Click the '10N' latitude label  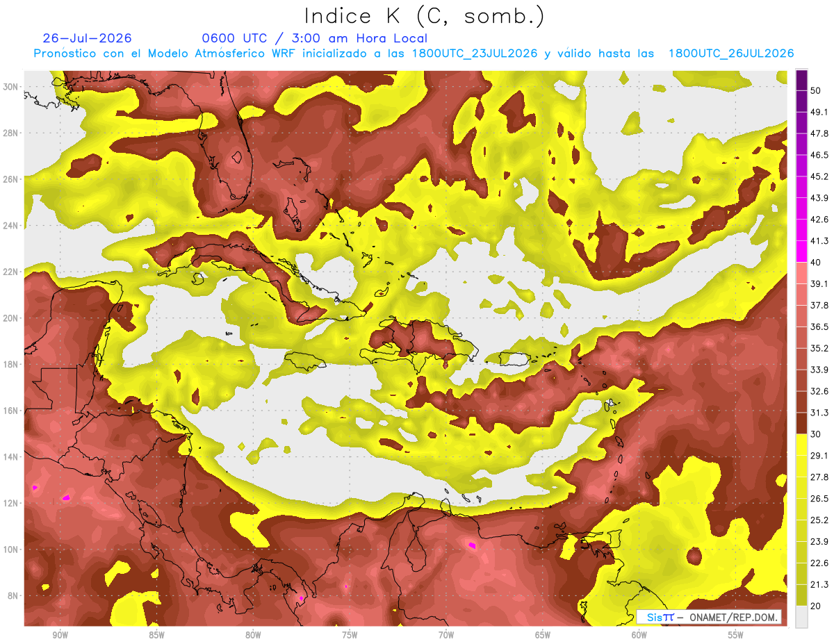[x=10, y=550]
